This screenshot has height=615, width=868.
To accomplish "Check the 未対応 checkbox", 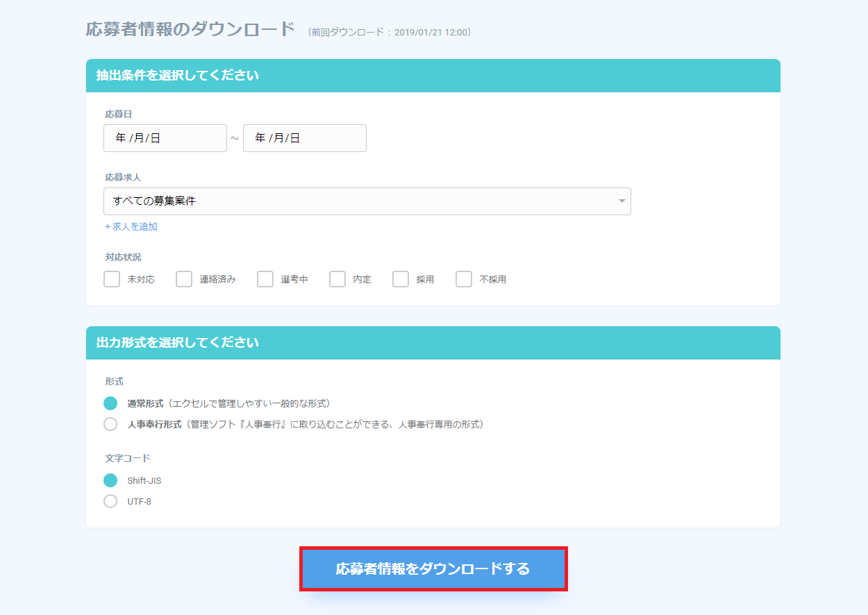I will click(x=112, y=279).
